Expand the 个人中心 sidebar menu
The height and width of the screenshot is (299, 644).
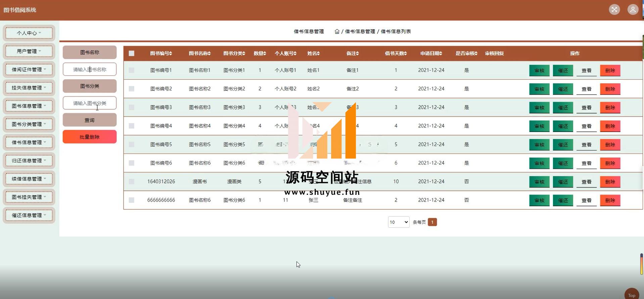[29, 33]
